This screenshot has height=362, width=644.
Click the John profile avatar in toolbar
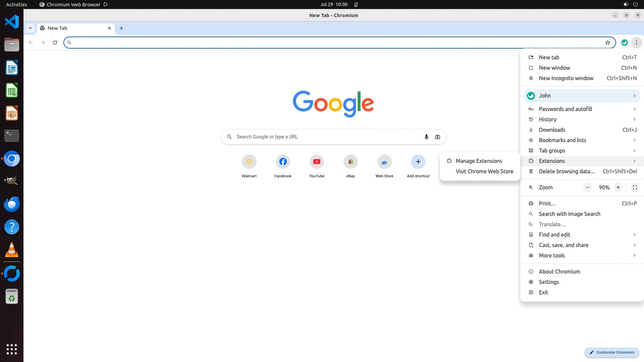624,43
